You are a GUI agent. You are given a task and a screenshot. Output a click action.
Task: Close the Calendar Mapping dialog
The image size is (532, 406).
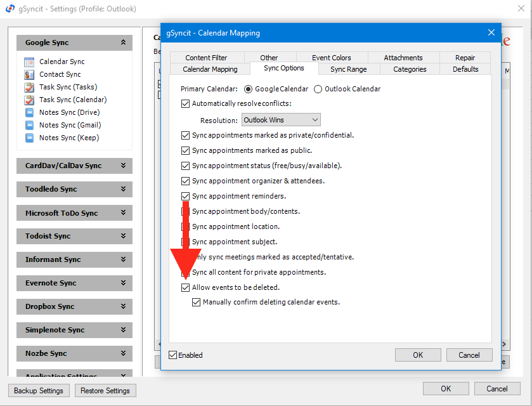[x=491, y=32]
